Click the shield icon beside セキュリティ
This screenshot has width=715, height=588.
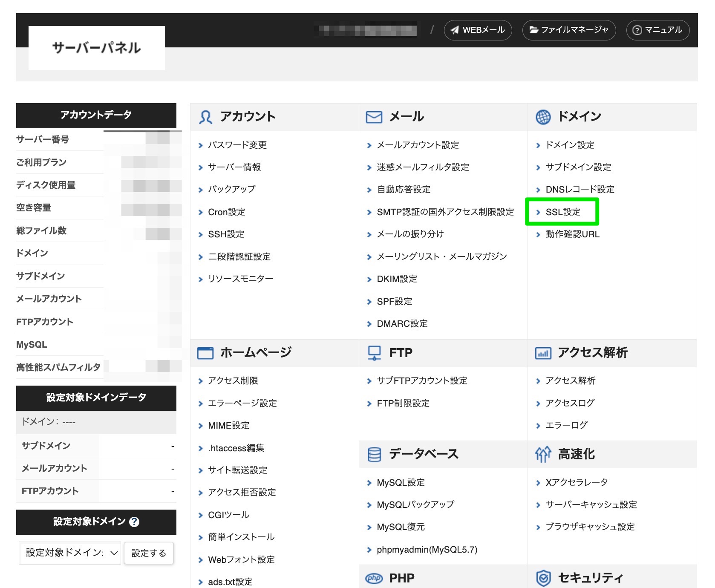click(543, 578)
